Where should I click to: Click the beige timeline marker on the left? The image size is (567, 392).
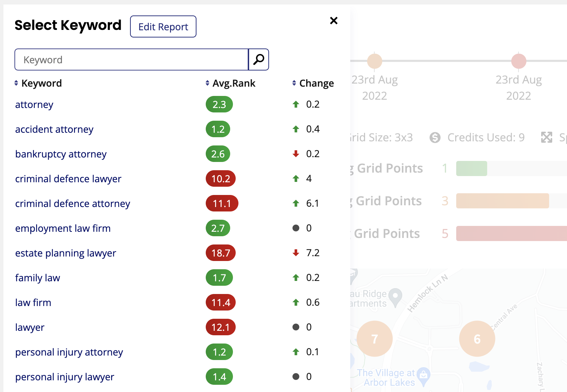click(x=374, y=61)
